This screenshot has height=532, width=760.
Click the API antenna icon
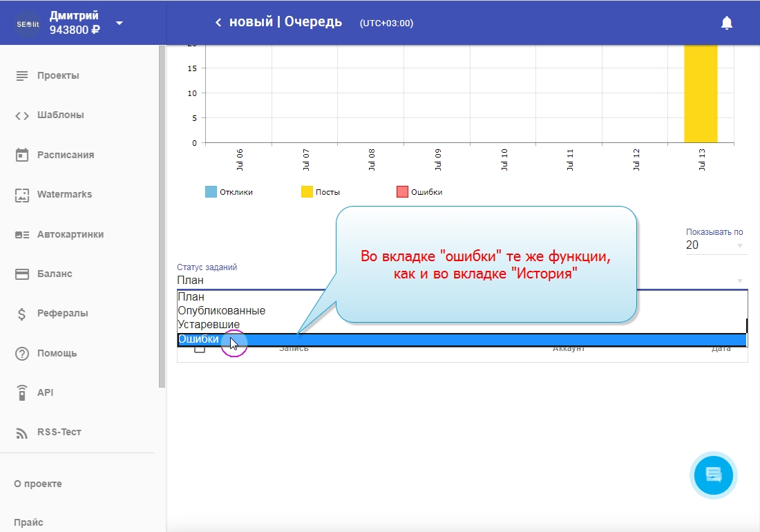(x=22, y=392)
